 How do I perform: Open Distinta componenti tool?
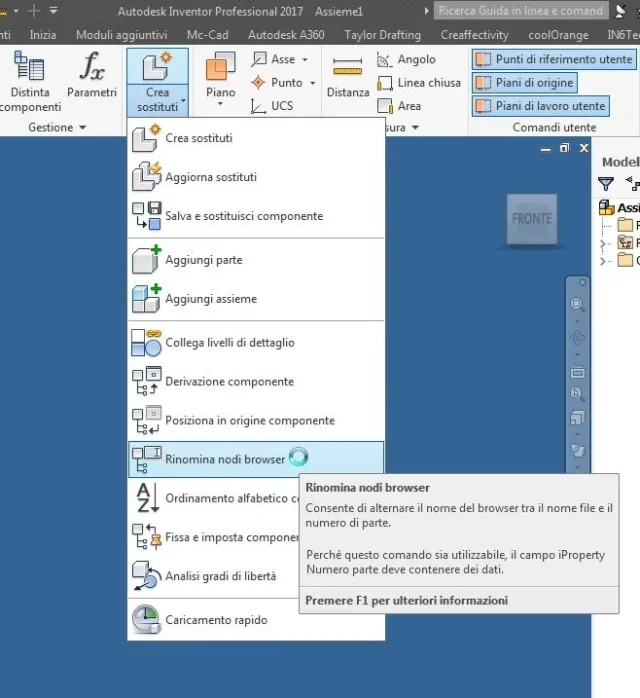(x=30, y=81)
